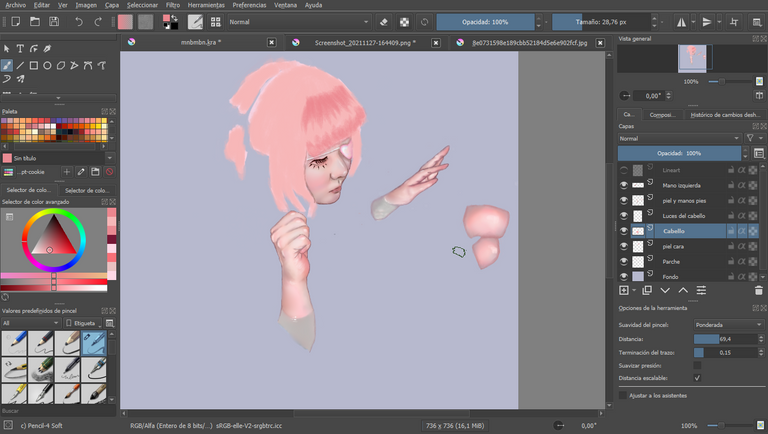This screenshot has width=768, height=434.
Task: Select the Rectangle tool
Action: (x=34, y=65)
